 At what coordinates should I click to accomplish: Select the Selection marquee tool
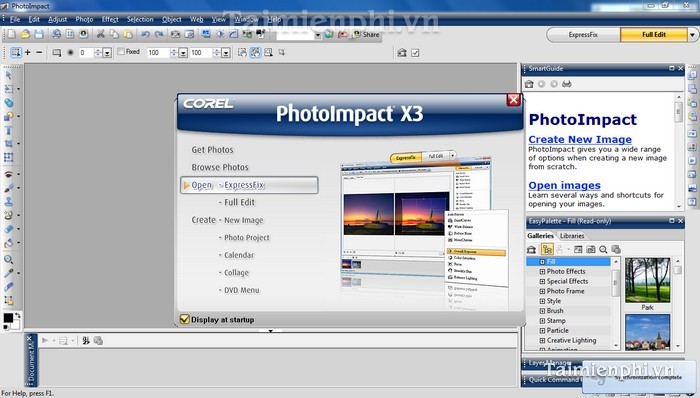coord(8,89)
